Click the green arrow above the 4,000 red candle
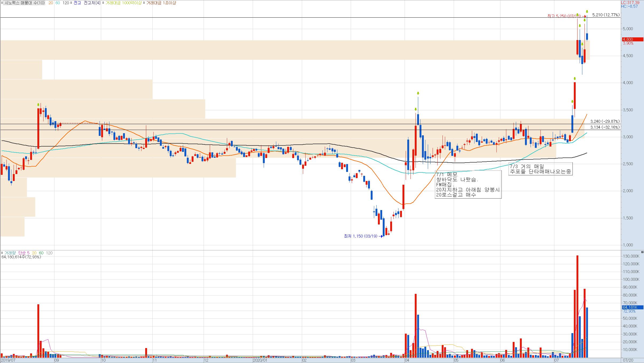Screen dimensions: 644x363 pyautogui.click(x=575, y=78)
